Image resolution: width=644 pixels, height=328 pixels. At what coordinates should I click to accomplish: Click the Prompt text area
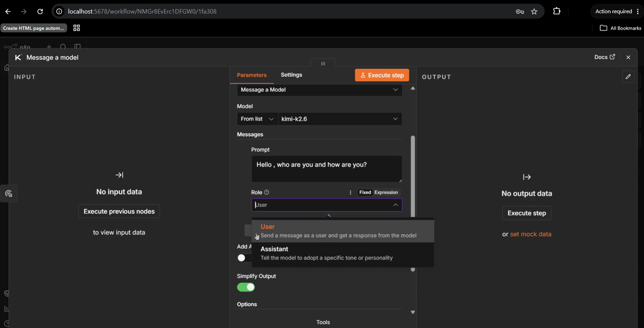[327, 169]
